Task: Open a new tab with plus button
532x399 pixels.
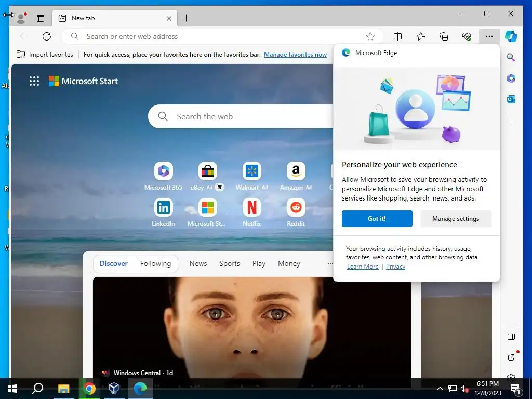Action: [187, 18]
